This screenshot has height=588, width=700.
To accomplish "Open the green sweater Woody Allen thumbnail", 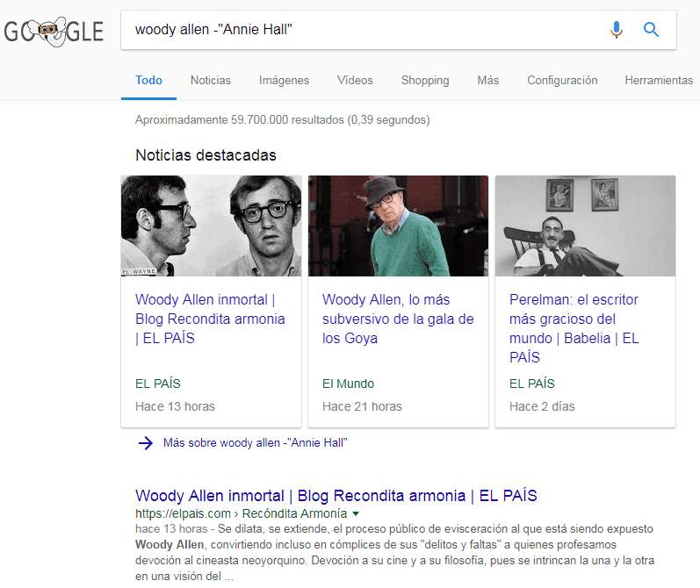I will coord(398,226).
